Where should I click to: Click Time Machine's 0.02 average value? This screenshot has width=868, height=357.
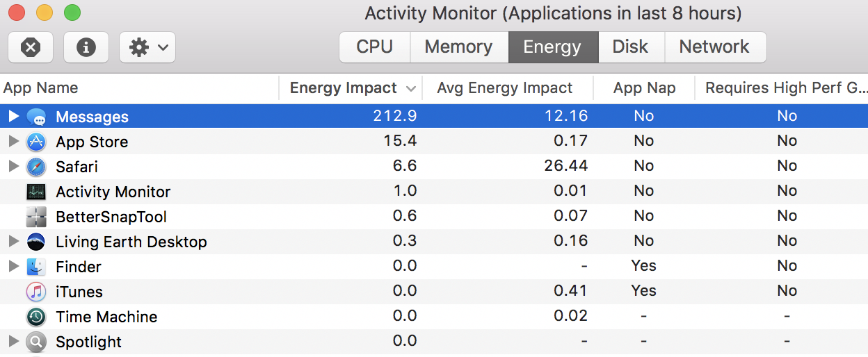[x=570, y=316]
